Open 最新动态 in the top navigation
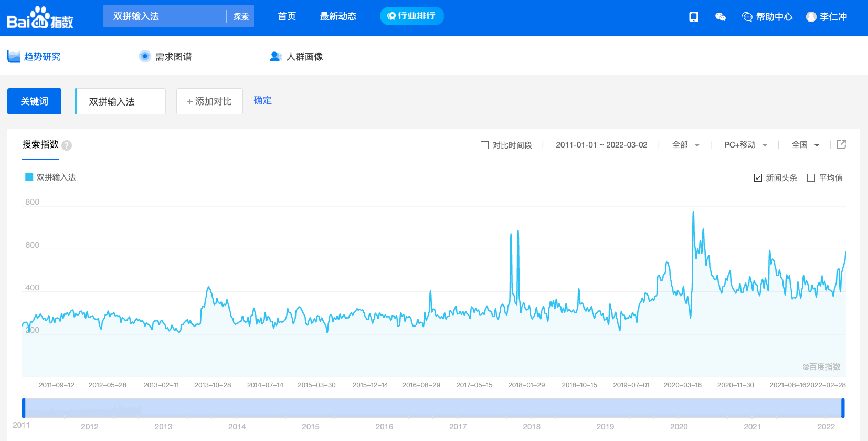This screenshot has width=868, height=441. 338,16
